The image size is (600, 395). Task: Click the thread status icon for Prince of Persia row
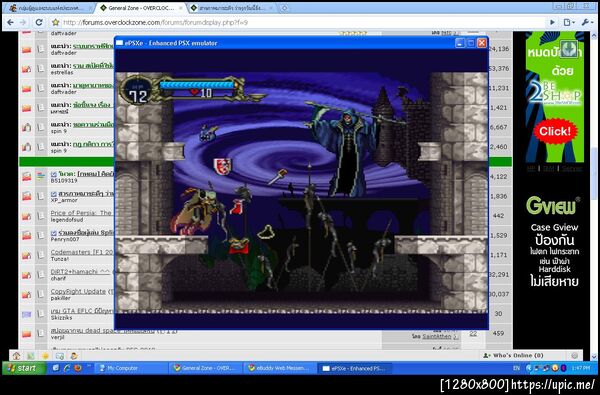[26, 216]
